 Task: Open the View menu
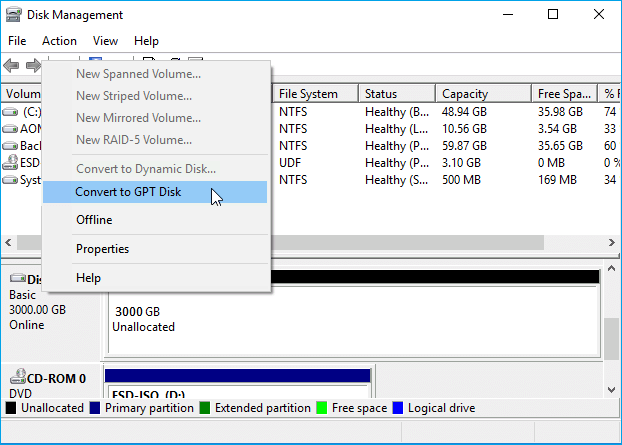pos(105,41)
